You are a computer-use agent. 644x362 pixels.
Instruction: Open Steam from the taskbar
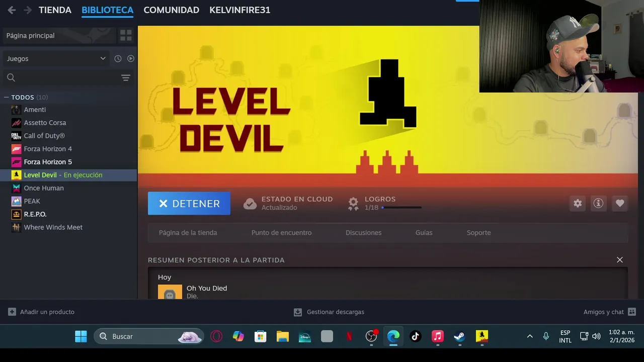click(460, 336)
